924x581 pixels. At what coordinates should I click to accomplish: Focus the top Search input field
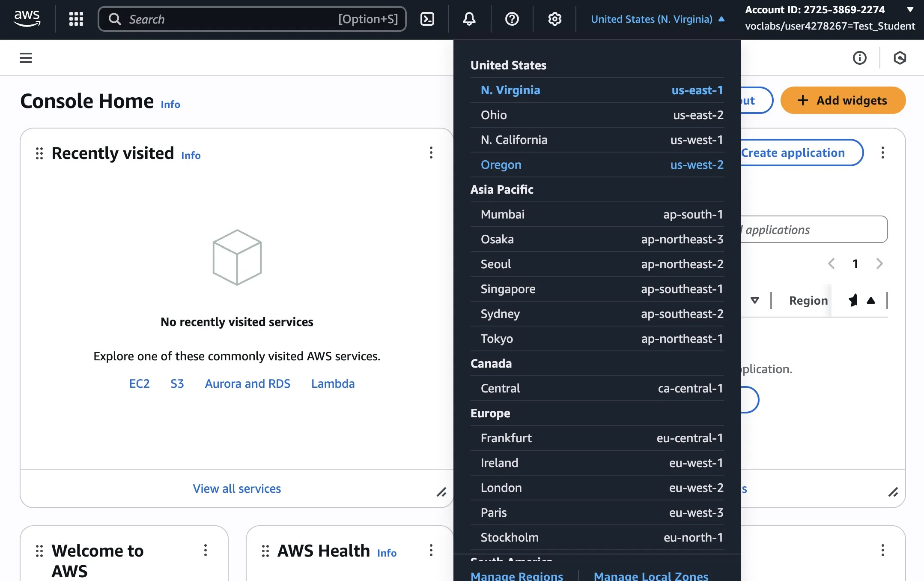click(x=231, y=19)
